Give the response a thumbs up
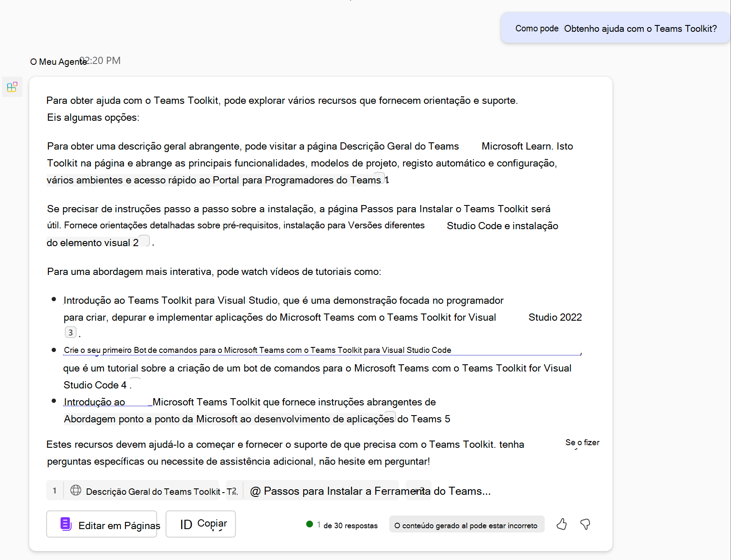Viewport: 731px width, 560px height. point(562,524)
